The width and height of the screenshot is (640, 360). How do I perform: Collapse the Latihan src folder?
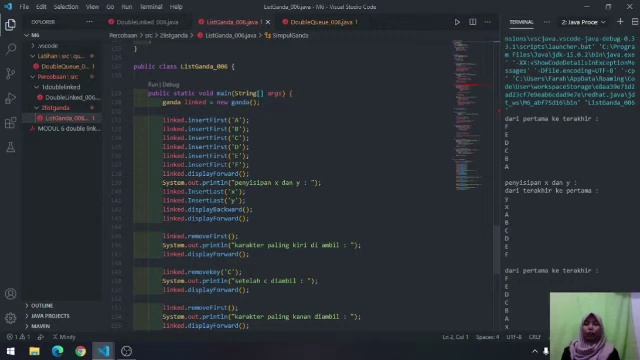(x=62, y=56)
